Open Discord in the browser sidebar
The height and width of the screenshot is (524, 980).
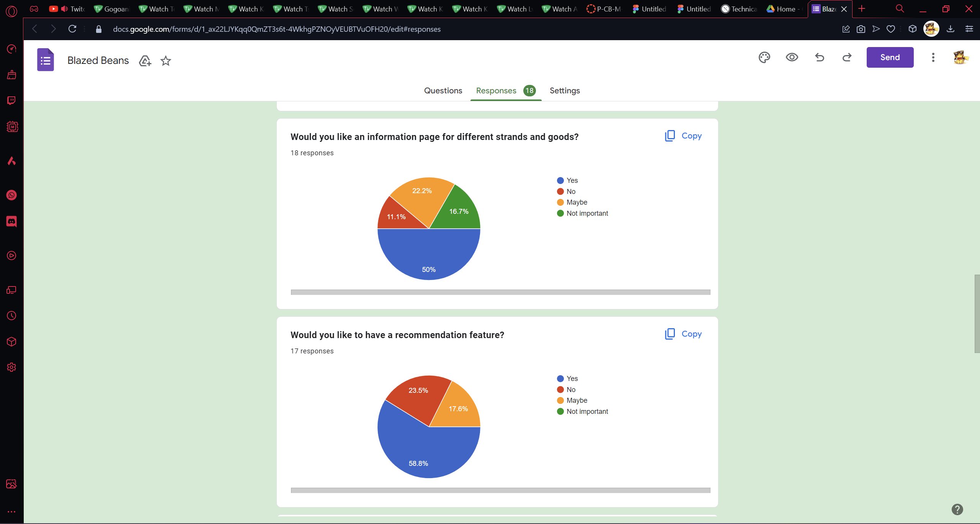(11, 221)
